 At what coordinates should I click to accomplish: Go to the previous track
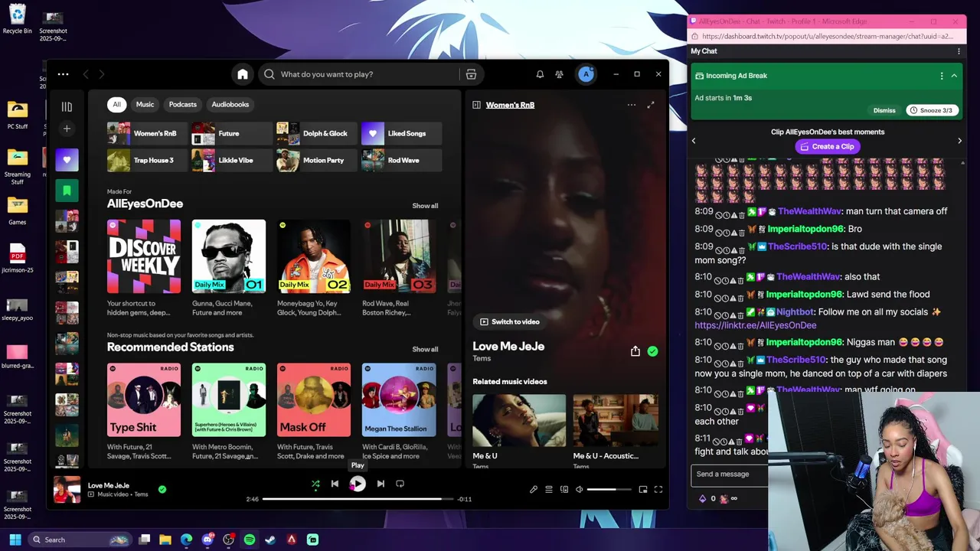click(x=335, y=484)
